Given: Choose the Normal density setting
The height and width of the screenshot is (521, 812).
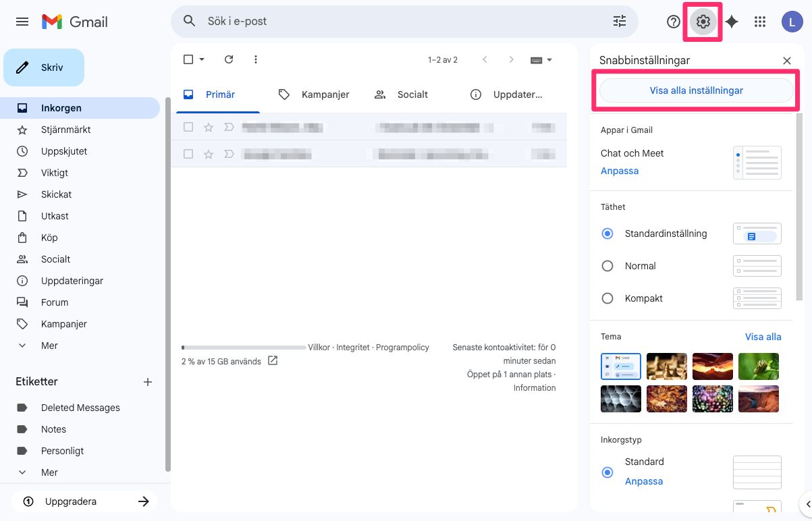Looking at the screenshot, I should click(607, 265).
